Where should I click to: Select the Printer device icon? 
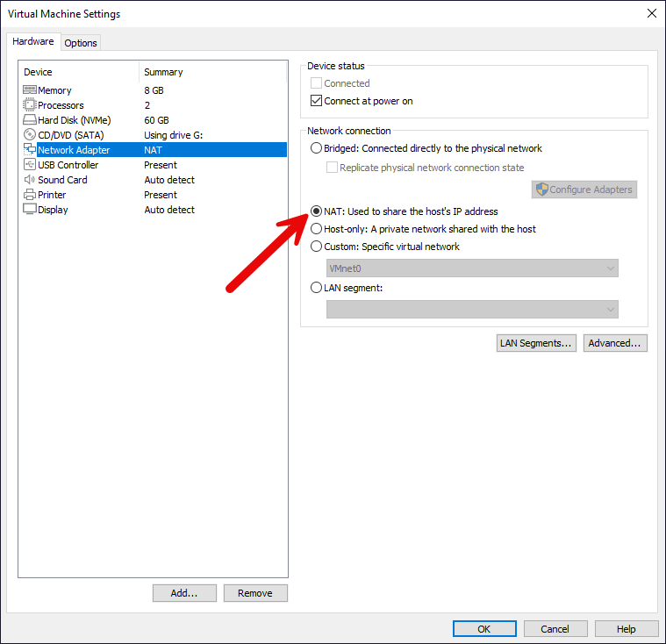click(29, 195)
